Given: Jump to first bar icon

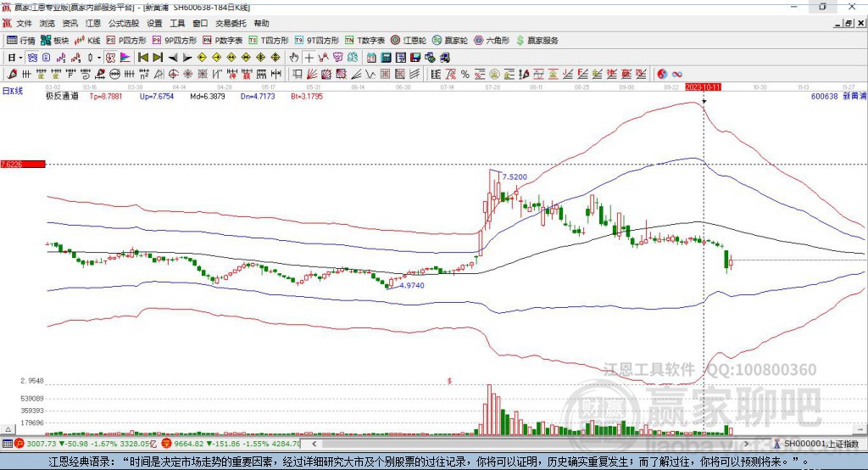Looking at the screenshot, I should coord(142,58).
